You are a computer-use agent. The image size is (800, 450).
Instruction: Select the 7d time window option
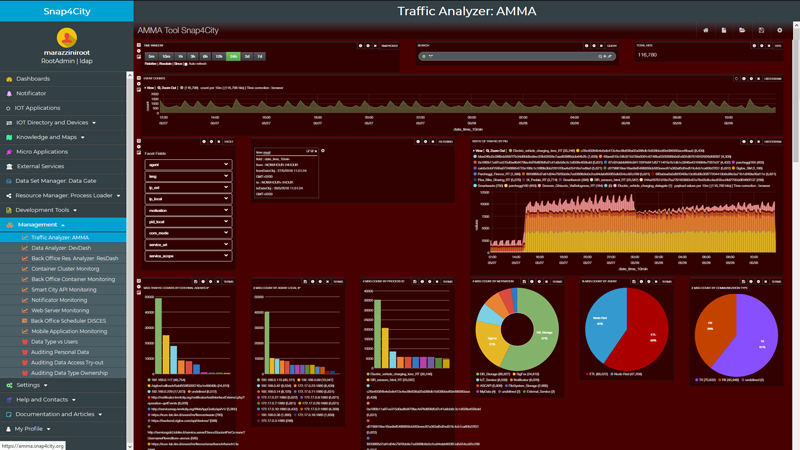click(x=260, y=57)
